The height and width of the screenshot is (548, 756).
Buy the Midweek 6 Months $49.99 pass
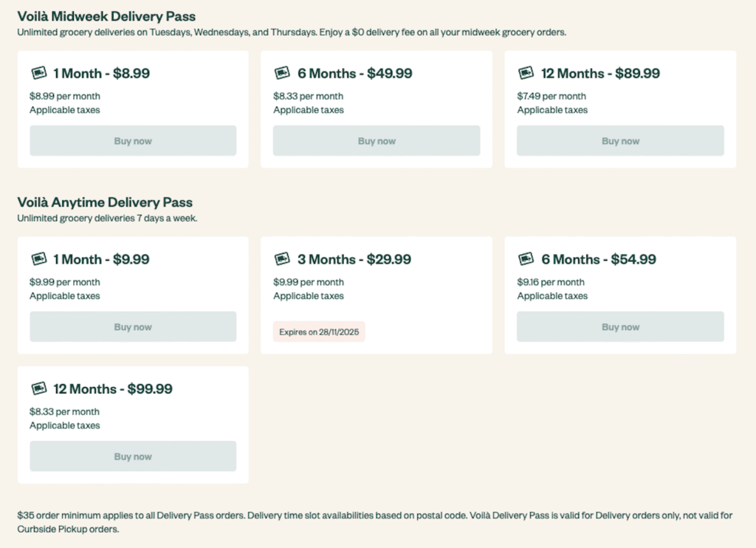tap(377, 141)
